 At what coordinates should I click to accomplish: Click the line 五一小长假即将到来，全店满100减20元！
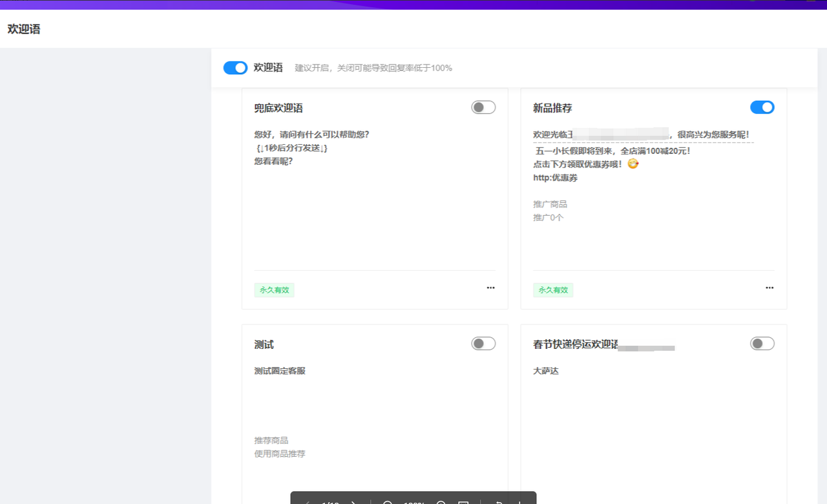(x=612, y=151)
